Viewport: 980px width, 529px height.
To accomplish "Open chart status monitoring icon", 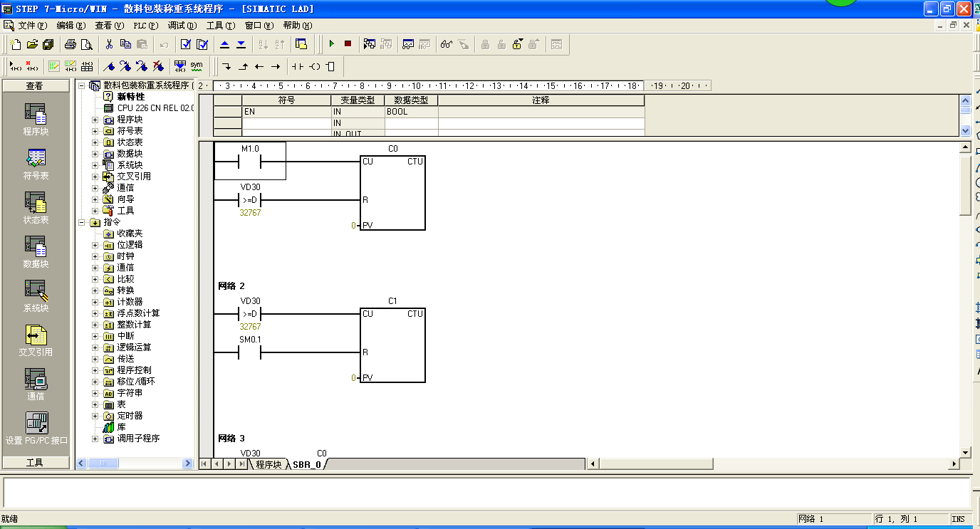I will (x=408, y=44).
